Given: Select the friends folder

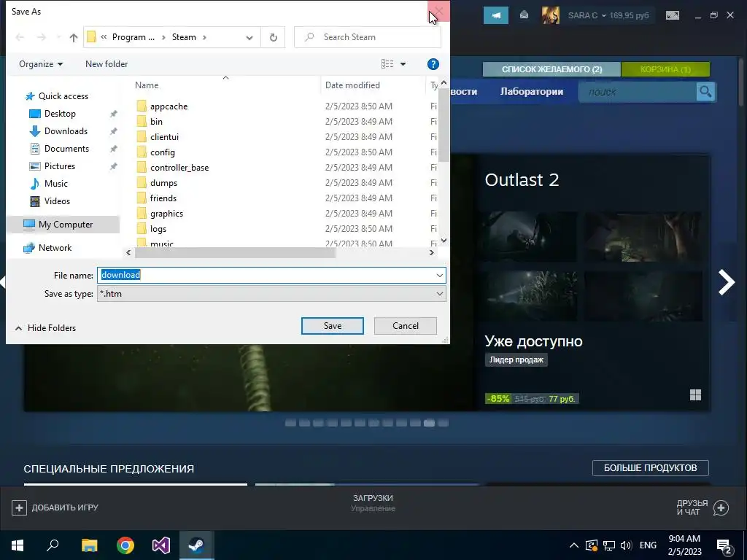Looking at the screenshot, I should 163,198.
